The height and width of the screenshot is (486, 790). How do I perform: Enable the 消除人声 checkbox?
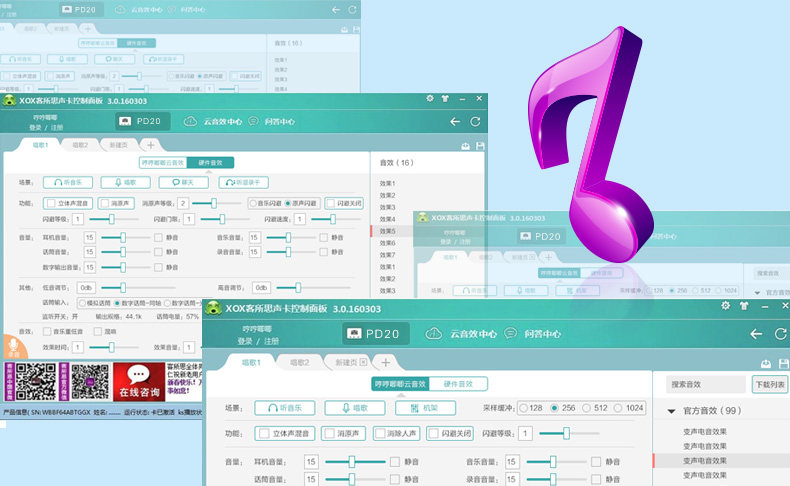[x=397, y=433]
